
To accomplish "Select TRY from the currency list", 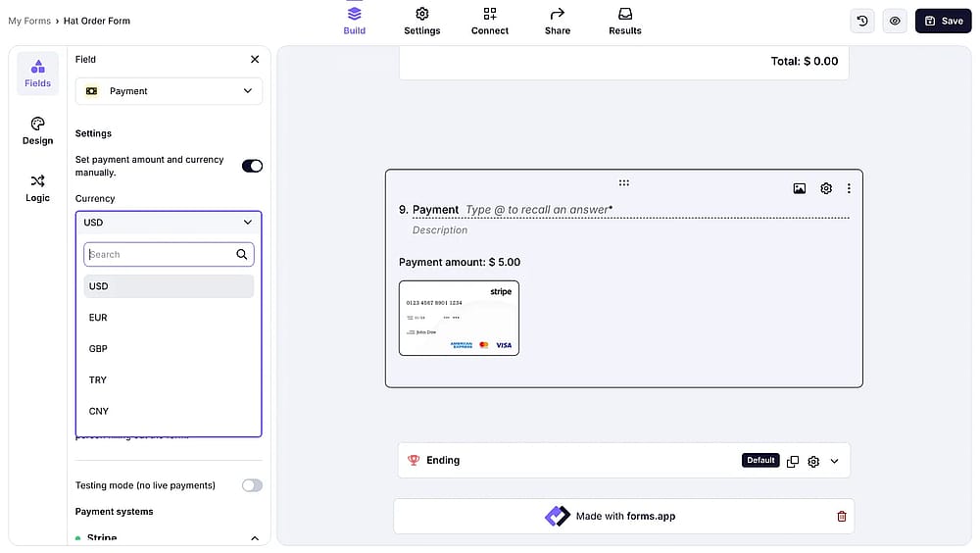I will [169, 379].
